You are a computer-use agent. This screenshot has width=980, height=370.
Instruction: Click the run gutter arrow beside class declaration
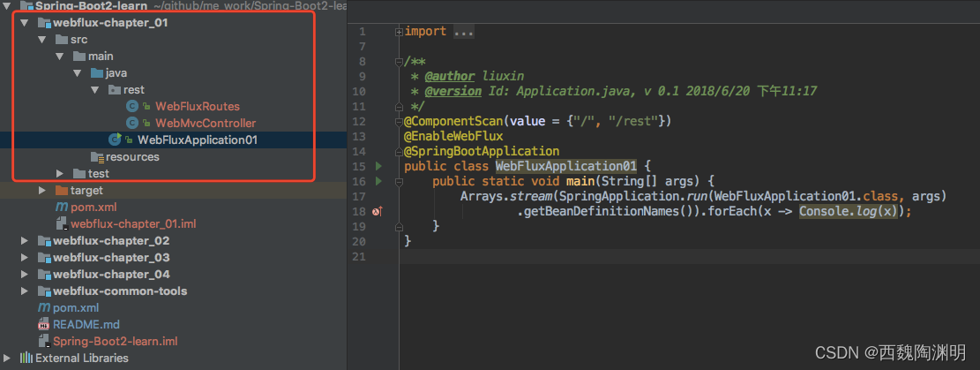(378, 167)
